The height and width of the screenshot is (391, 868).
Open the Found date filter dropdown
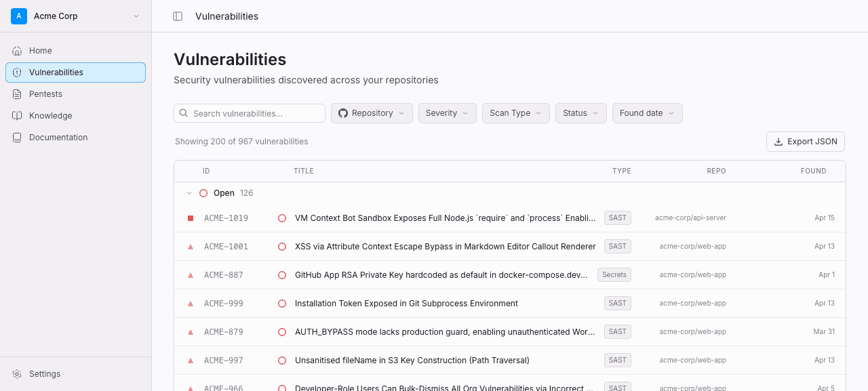648,113
